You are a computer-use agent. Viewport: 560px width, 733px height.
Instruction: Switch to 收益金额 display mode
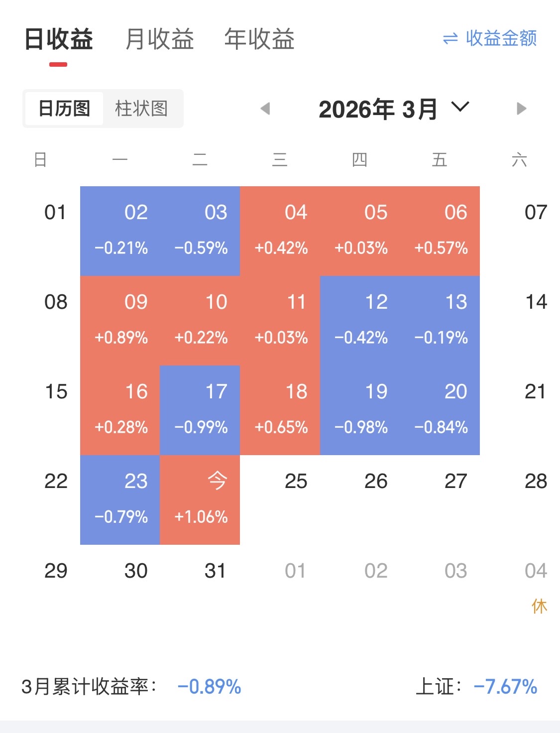pos(501,39)
